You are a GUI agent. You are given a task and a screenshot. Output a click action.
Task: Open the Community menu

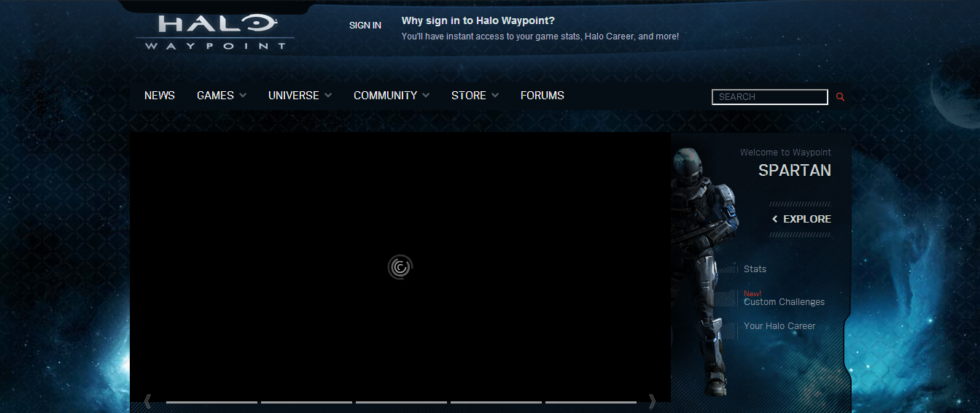(385, 96)
